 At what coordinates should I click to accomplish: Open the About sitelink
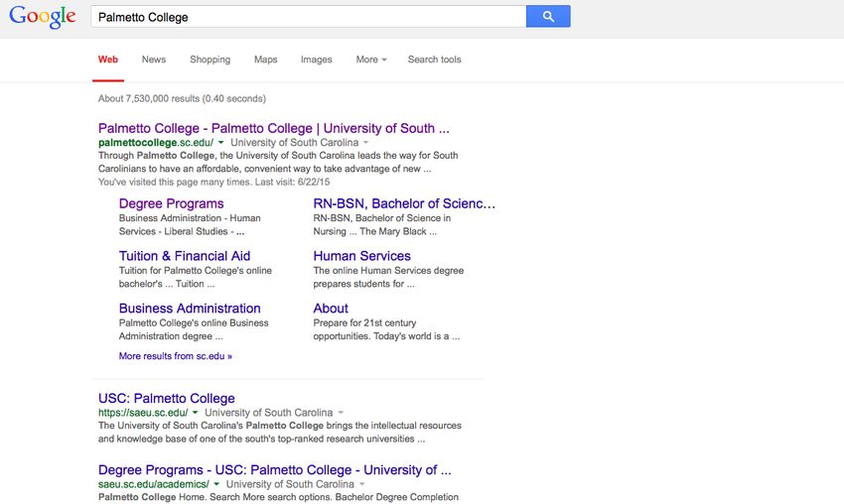coord(331,309)
